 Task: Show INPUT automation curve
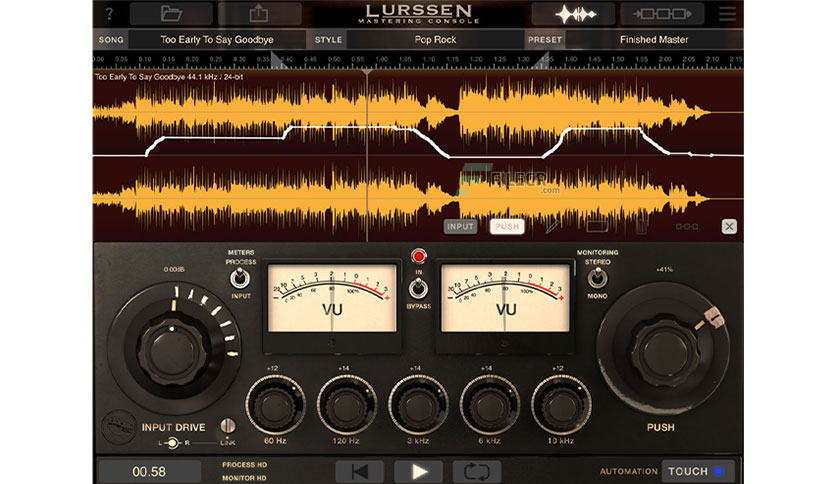coord(460,227)
